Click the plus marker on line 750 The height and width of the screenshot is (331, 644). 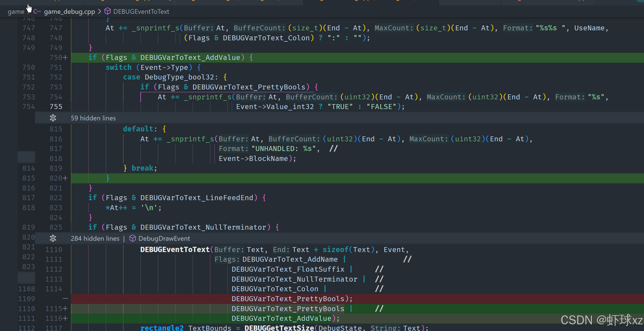pyautogui.click(x=65, y=57)
